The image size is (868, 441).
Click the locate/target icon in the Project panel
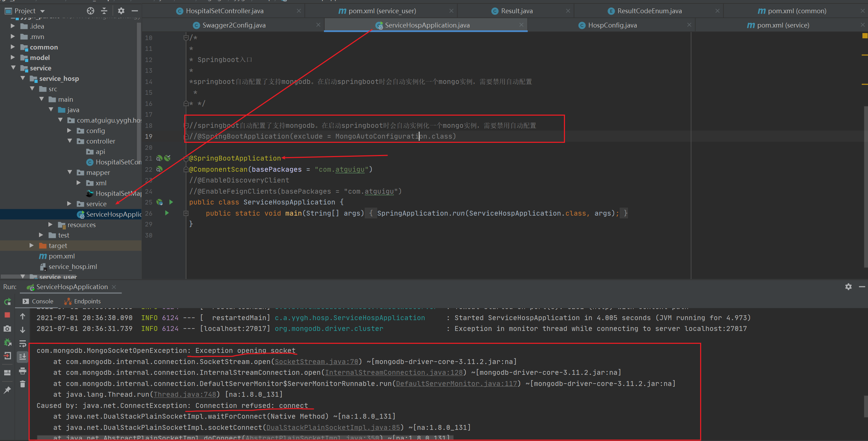pyautogui.click(x=91, y=11)
